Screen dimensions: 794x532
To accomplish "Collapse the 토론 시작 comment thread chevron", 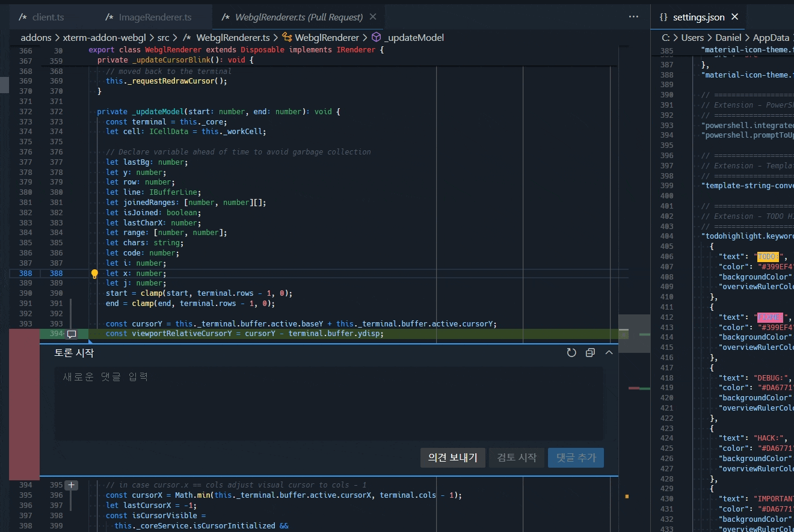I will click(609, 352).
